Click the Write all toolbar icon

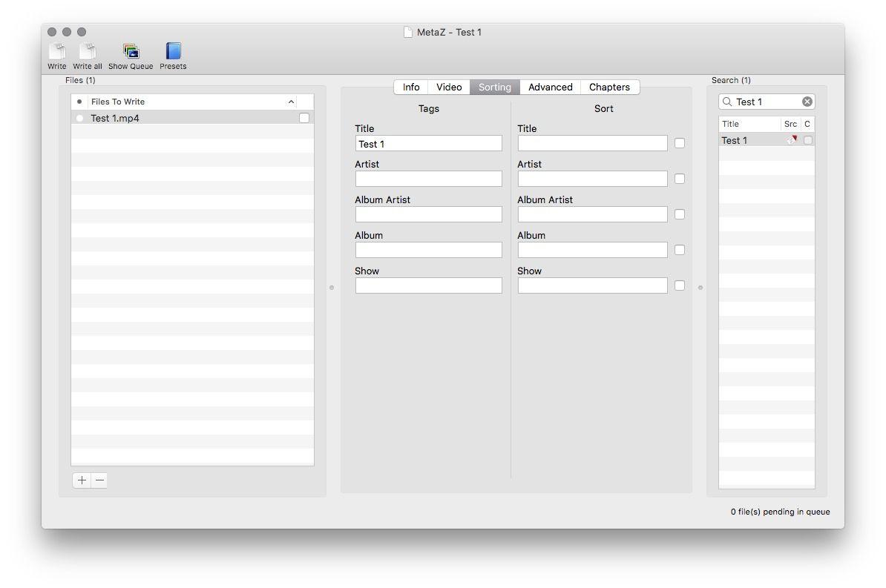pyautogui.click(x=88, y=52)
